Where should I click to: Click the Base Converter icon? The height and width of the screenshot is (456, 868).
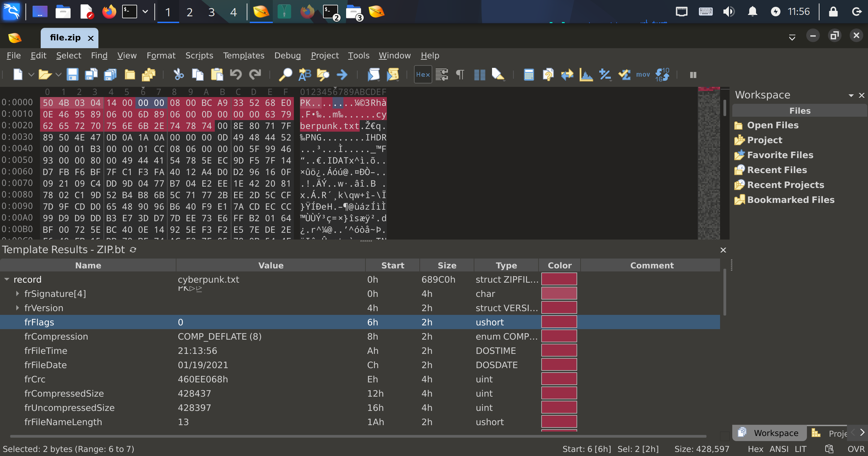tap(662, 74)
